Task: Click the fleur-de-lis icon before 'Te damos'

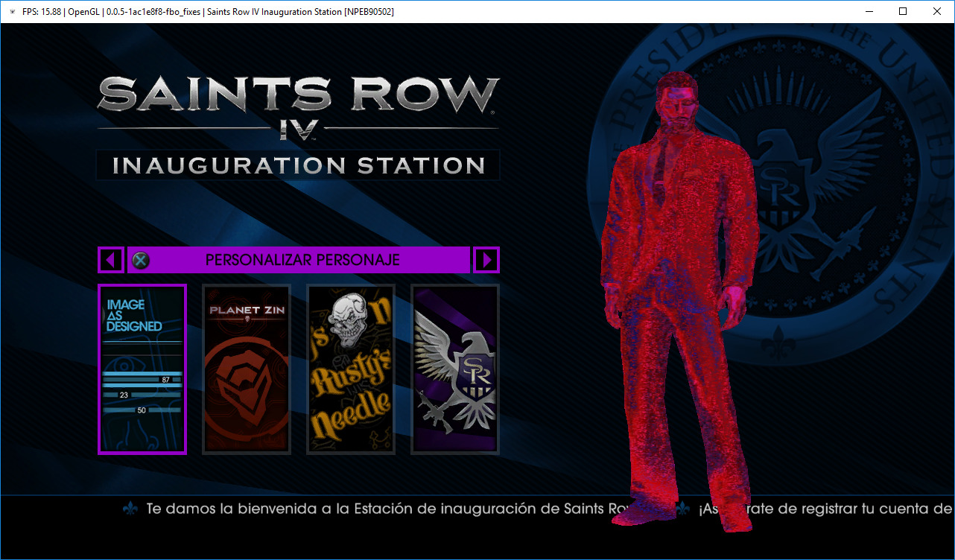Action: click(x=131, y=509)
